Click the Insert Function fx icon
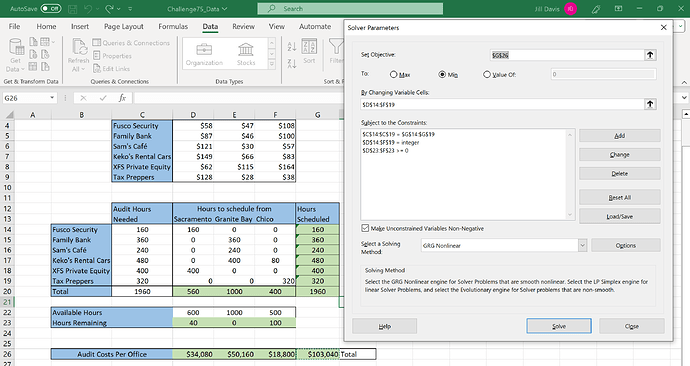This screenshot has width=690, height=366. [122, 98]
